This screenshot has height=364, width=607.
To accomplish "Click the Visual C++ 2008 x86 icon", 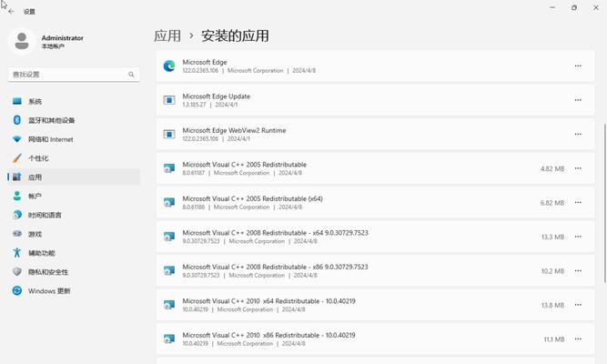I will pos(169,270).
